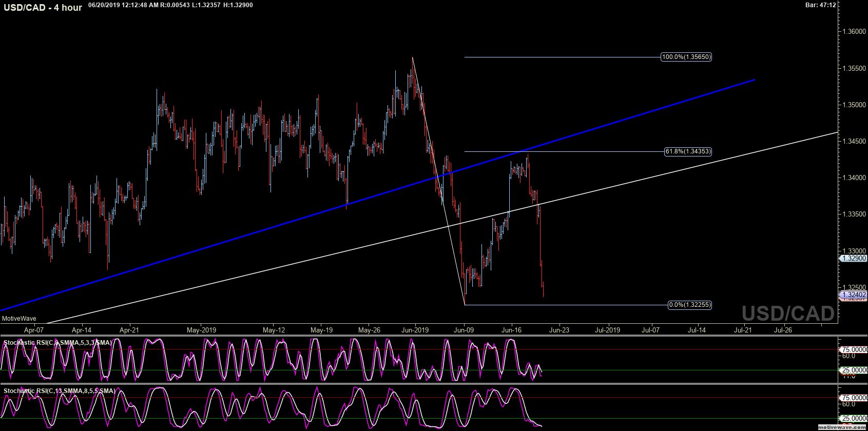Click the Jun-23 date label
The image size is (868, 431).
point(559,330)
